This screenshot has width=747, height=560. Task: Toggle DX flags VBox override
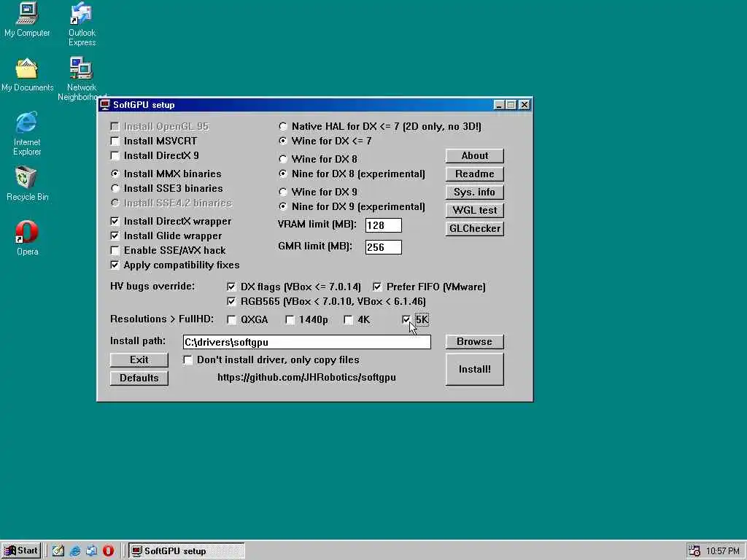[231, 287]
